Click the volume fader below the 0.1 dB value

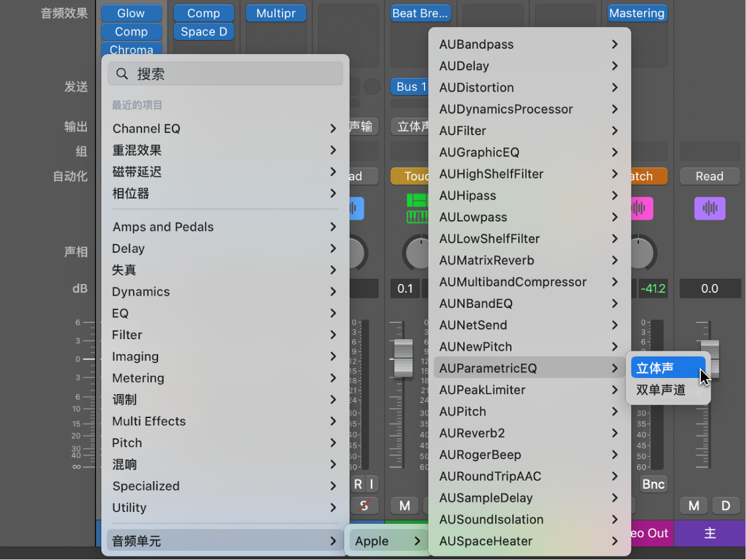tap(403, 357)
